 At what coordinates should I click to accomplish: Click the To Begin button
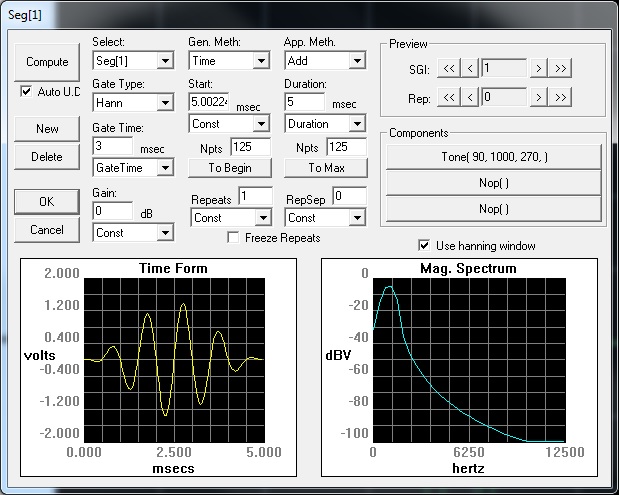pyautogui.click(x=230, y=168)
